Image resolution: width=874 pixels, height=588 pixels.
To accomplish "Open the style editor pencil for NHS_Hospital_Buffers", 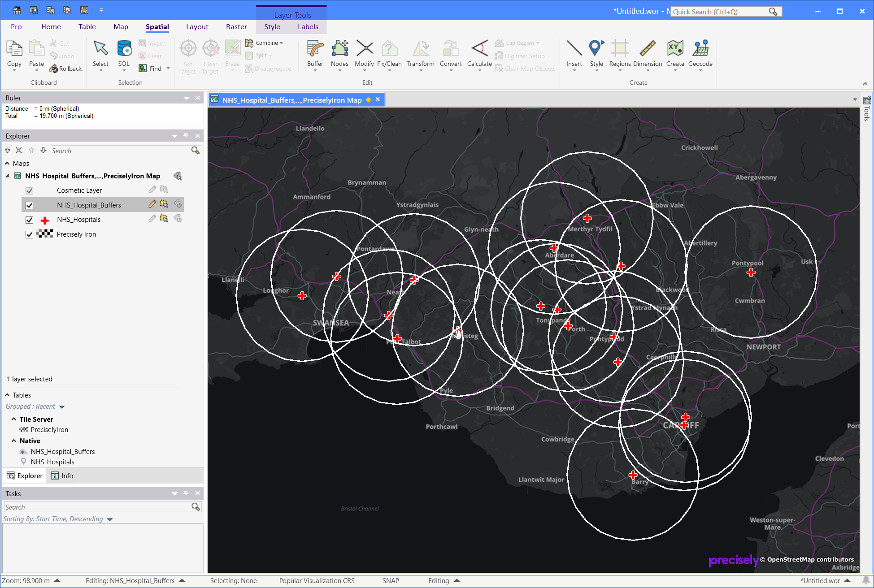I will (152, 204).
